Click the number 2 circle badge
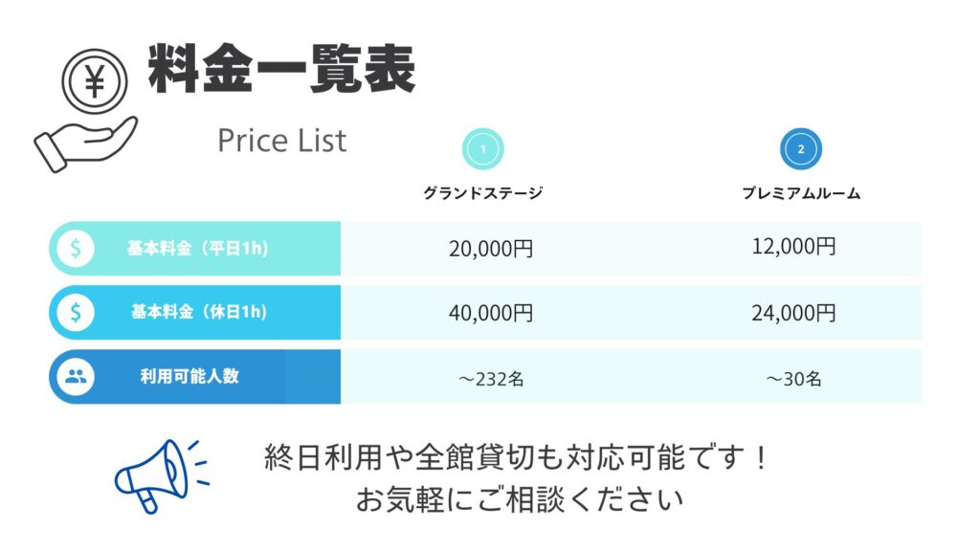 point(801,149)
